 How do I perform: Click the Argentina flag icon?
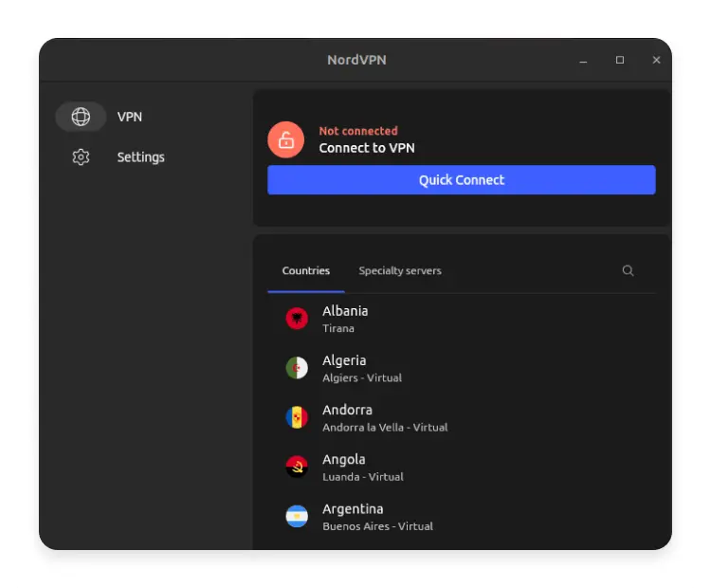(297, 516)
